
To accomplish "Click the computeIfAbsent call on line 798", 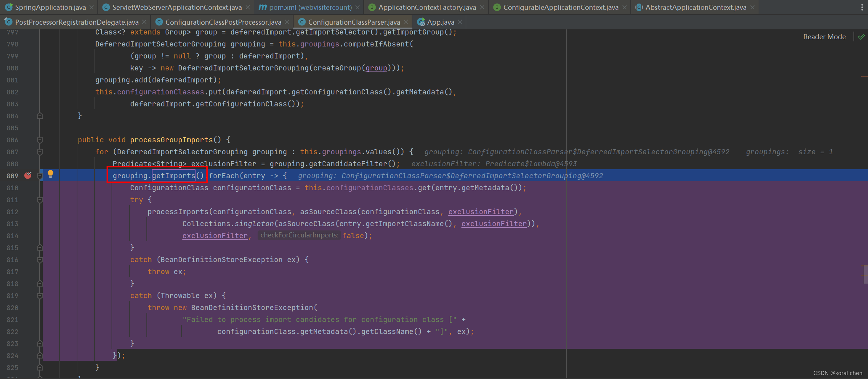I will pos(376,44).
